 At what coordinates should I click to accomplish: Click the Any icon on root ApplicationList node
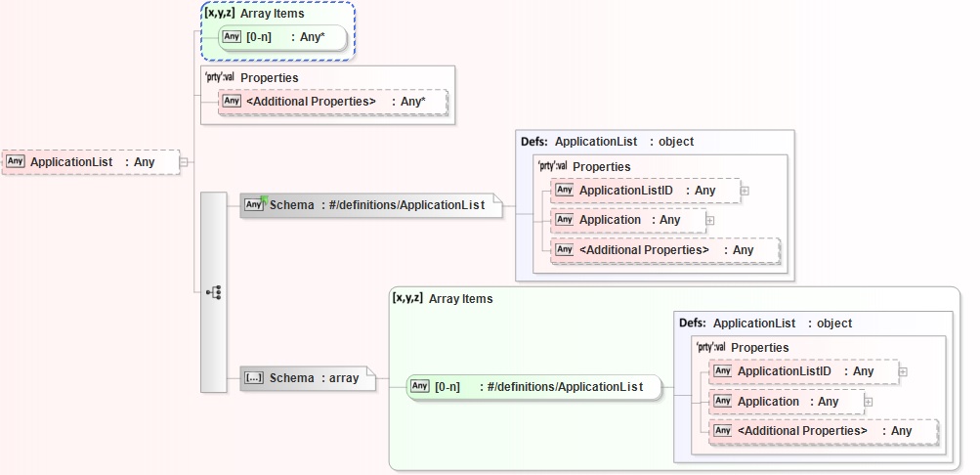(15, 161)
